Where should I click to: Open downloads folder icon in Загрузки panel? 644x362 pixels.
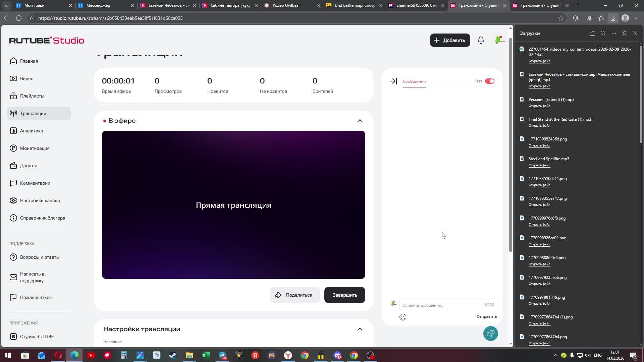pos(592,33)
